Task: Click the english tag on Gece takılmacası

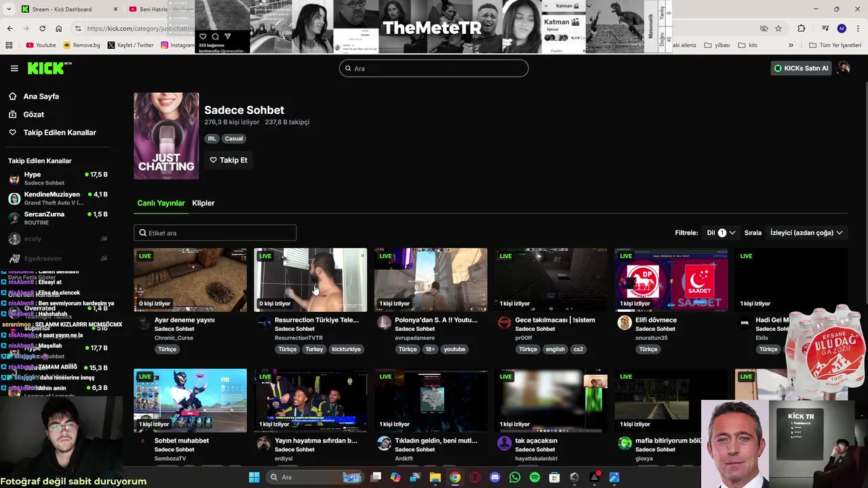Action: click(x=555, y=349)
